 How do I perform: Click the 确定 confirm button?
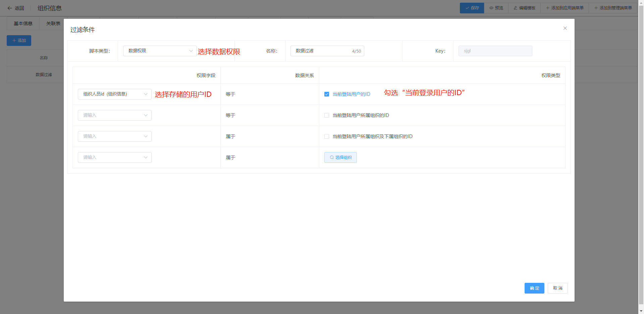pos(534,288)
